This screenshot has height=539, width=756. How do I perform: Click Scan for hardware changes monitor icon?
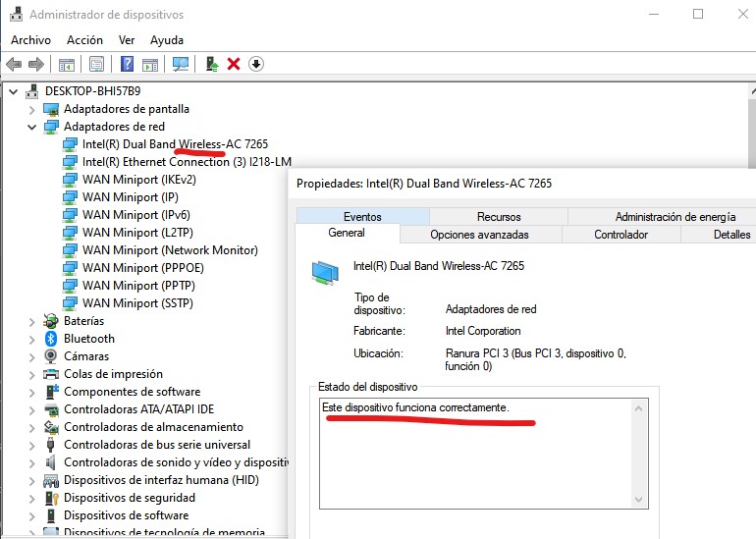click(x=181, y=64)
